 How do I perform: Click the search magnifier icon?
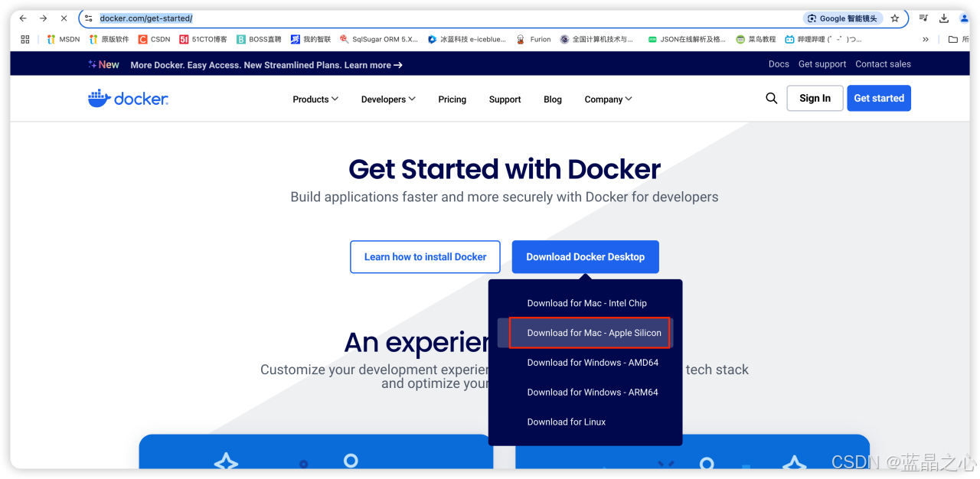tap(772, 98)
